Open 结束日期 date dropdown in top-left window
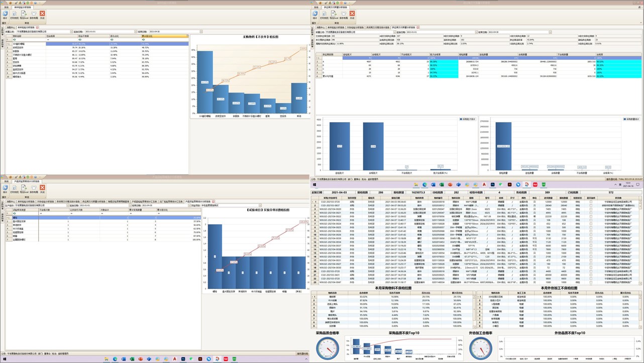The height and width of the screenshot is (363, 644). pos(201,32)
